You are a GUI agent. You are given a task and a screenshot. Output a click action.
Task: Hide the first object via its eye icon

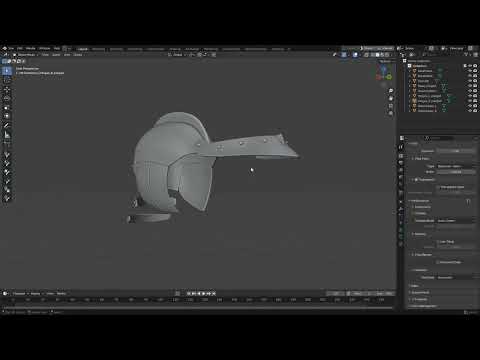pyautogui.click(x=470, y=71)
